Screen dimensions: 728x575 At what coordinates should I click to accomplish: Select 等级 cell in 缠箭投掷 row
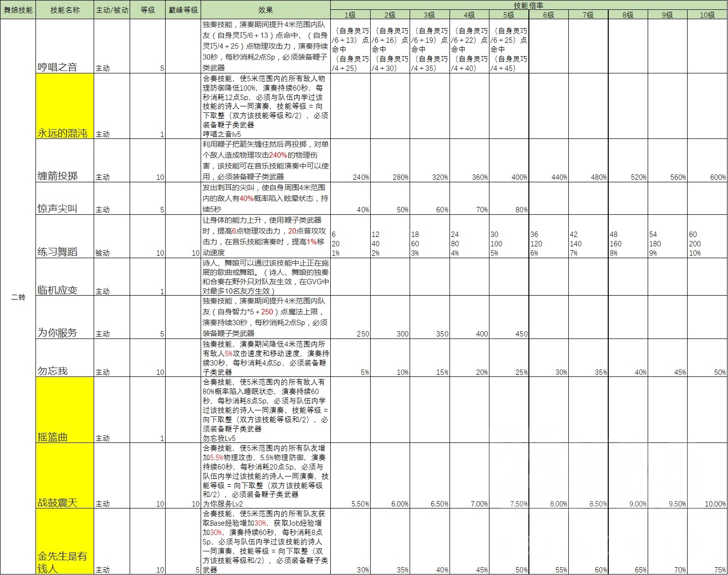[x=147, y=161]
